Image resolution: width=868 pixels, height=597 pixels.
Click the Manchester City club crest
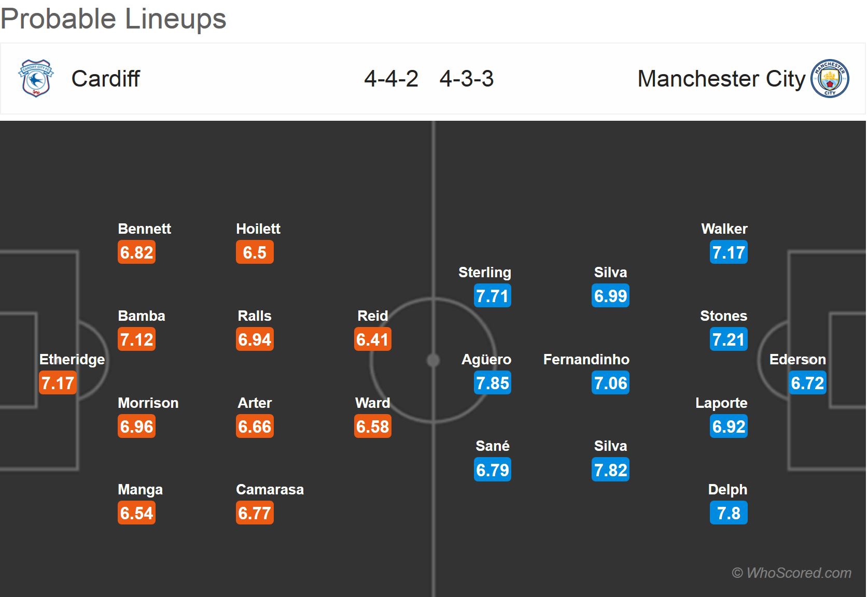830,79
